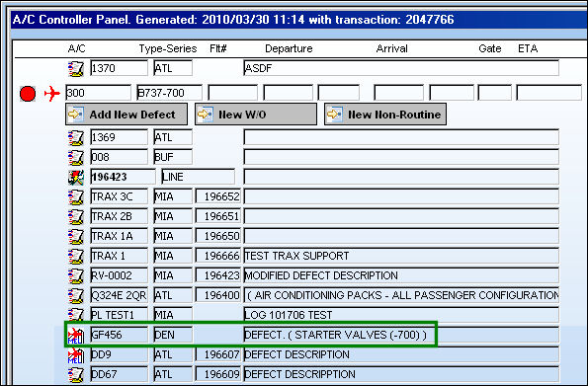
Task: Click the BUF station field
Action: coord(173,157)
